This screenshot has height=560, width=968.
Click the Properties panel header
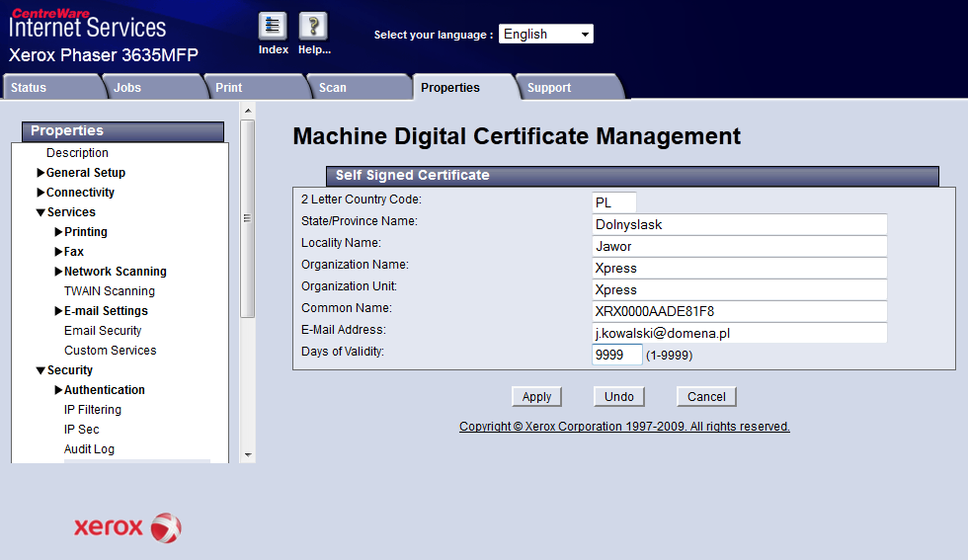tap(122, 131)
